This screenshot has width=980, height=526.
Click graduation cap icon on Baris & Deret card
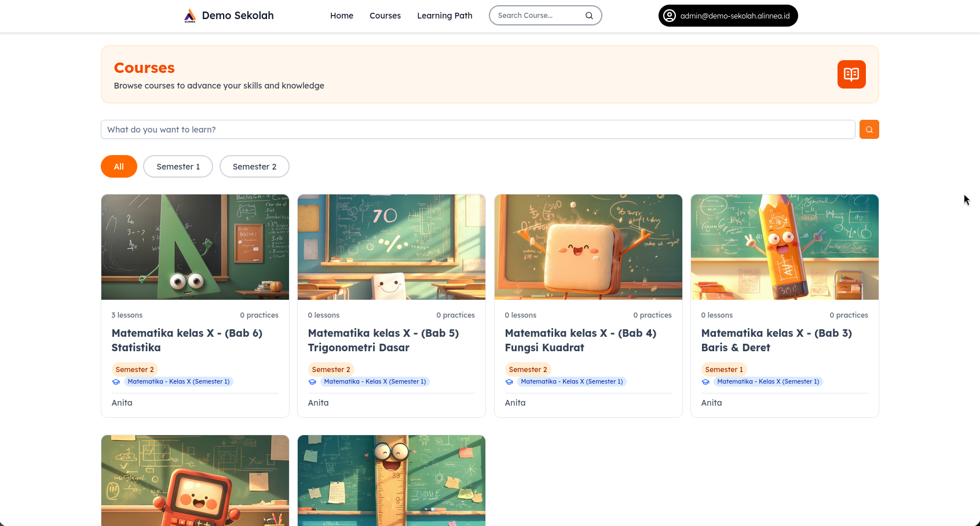(x=705, y=382)
